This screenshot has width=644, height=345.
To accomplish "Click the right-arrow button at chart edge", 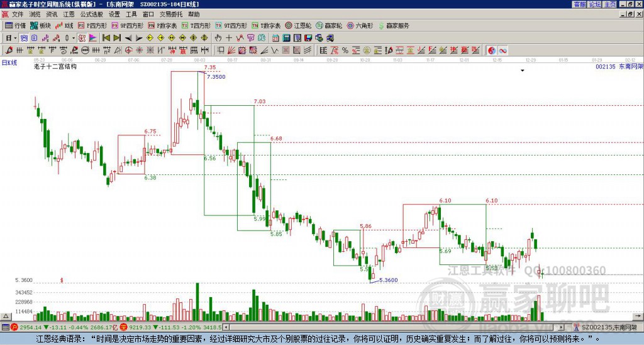I will 638,316.
